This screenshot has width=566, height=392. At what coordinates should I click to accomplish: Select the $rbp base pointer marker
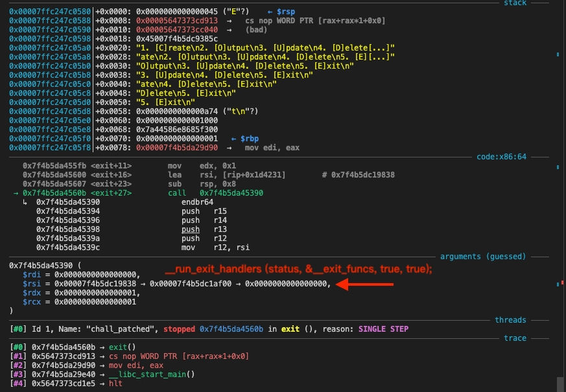pyautogui.click(x=245, y=139)
